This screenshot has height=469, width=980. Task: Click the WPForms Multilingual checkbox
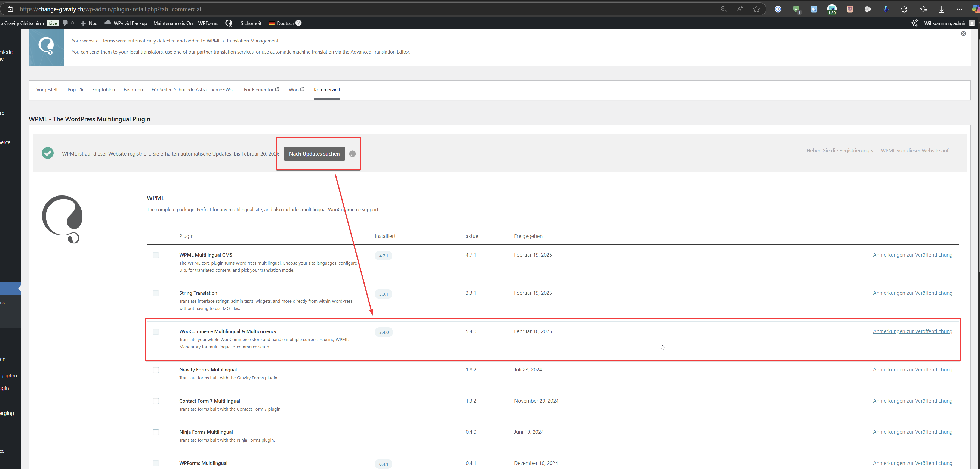click(x=156, y=463)
